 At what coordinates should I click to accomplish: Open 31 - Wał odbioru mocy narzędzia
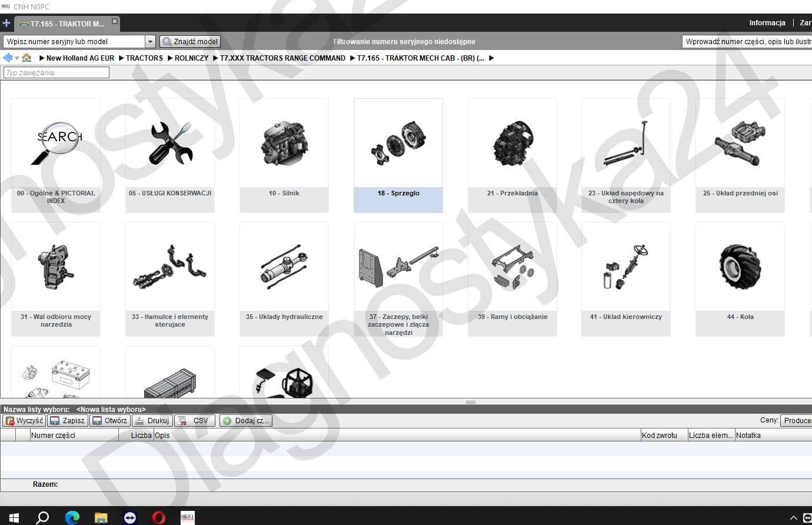click(56, 279)
